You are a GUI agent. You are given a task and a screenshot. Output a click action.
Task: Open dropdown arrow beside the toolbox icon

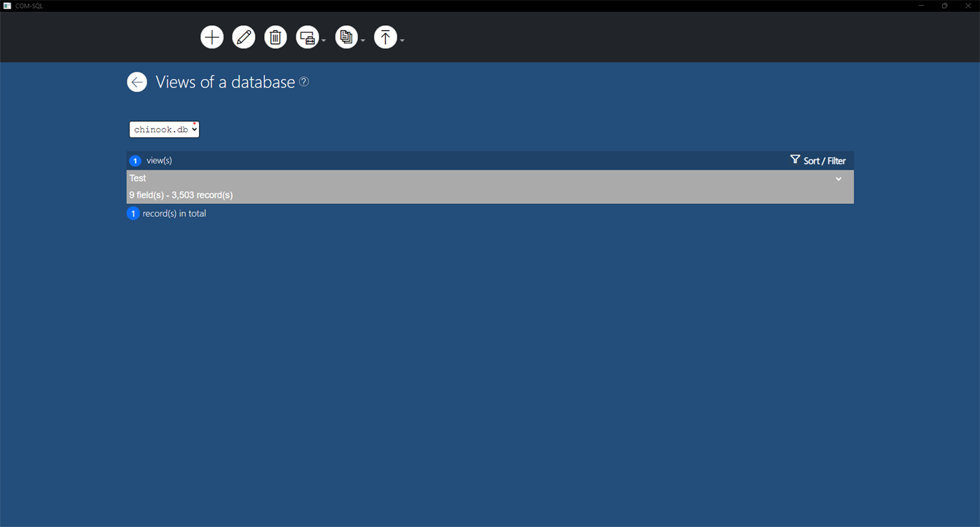[x=324, y=41]
